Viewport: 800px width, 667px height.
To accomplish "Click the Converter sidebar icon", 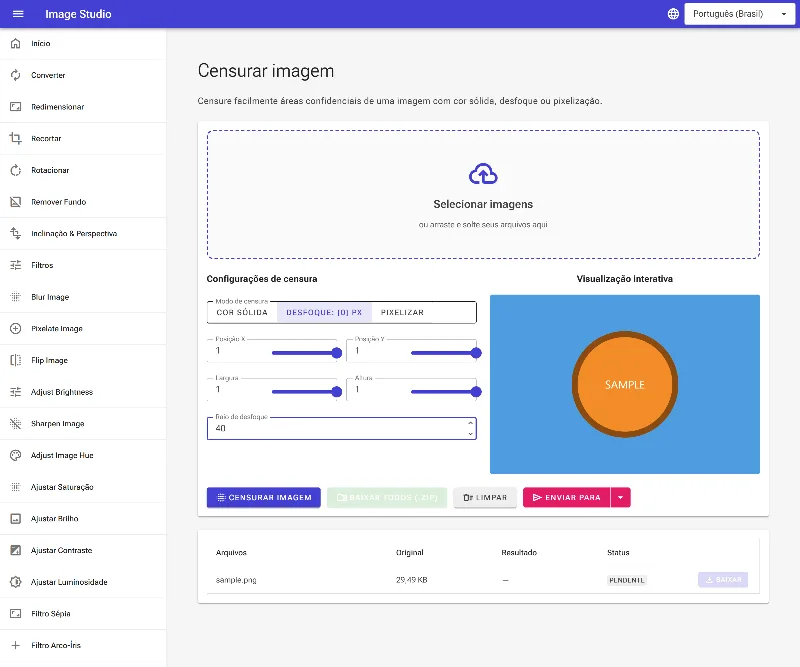I will click(16, 75).
